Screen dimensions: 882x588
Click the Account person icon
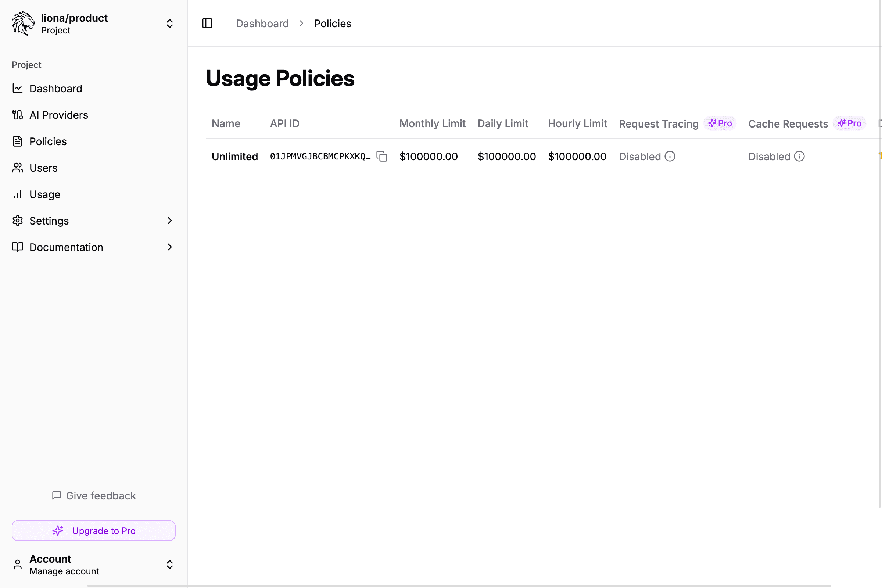point(18,564)
